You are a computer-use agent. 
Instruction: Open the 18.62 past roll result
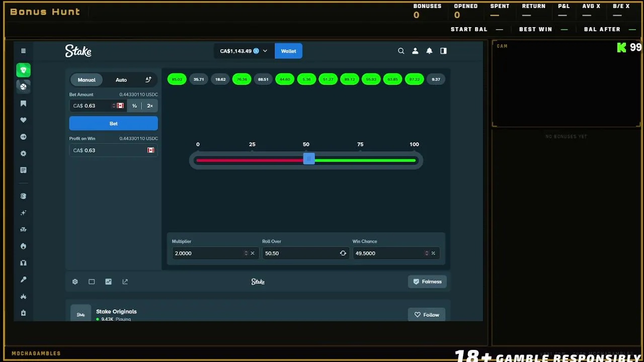coord(220,79)
